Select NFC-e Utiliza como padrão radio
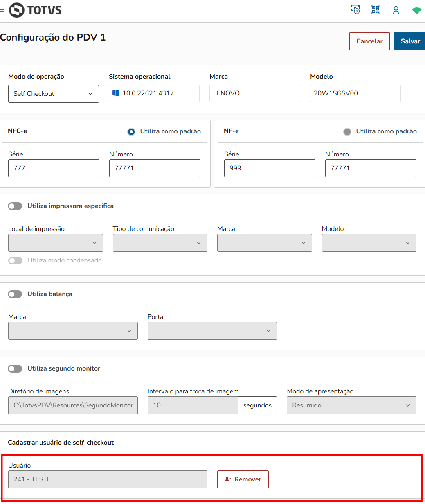Image resolution: width=425 pixels, height=504 pixels. 131,132
